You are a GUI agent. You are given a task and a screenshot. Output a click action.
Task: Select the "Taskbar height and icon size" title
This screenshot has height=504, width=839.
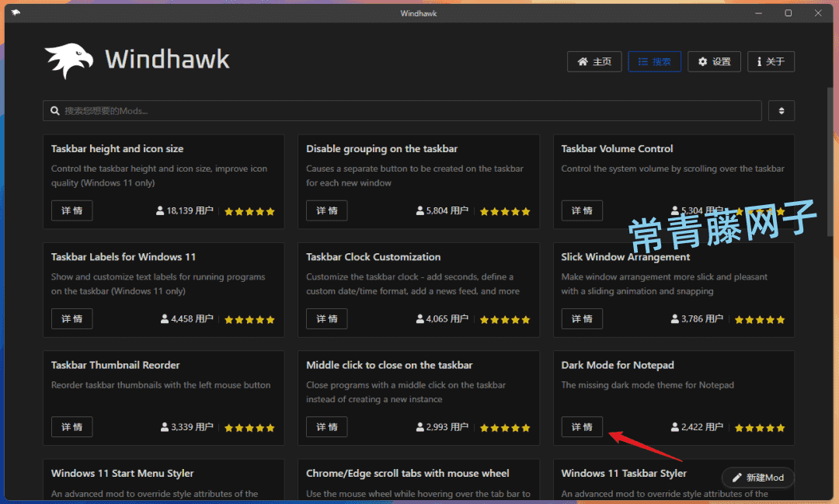[117, 149]
